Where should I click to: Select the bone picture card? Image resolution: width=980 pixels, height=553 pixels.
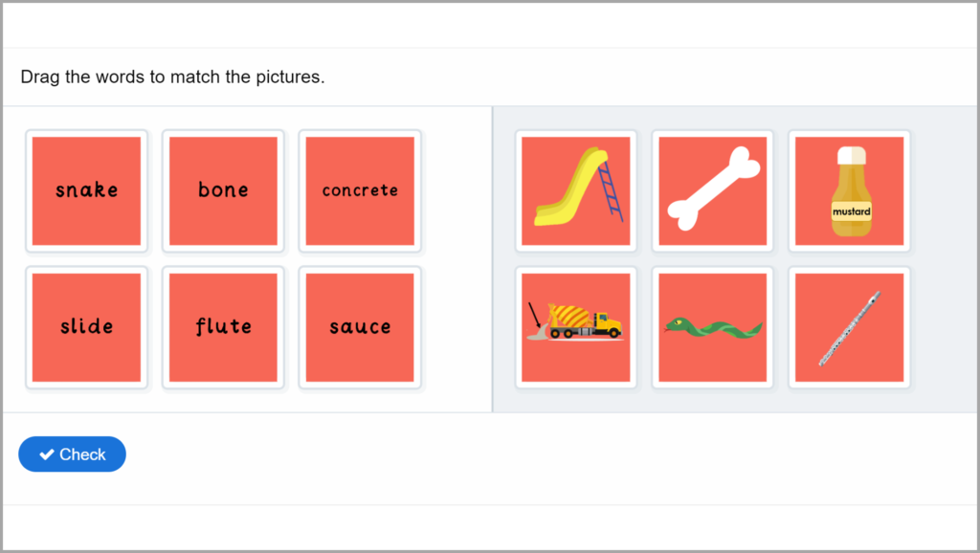[x=712, y=190]
